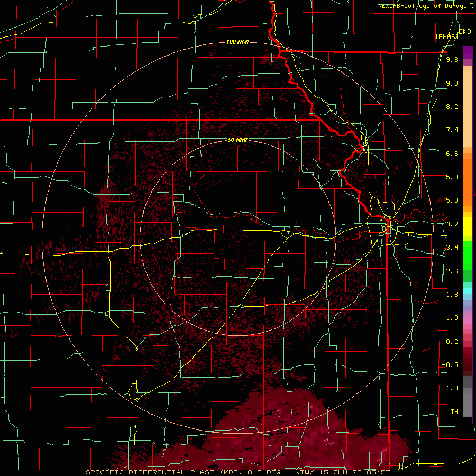The height and width of the screenshot is (476, 476).
Task: Click the DKD label above the color bar
Action: coord(465,32)
